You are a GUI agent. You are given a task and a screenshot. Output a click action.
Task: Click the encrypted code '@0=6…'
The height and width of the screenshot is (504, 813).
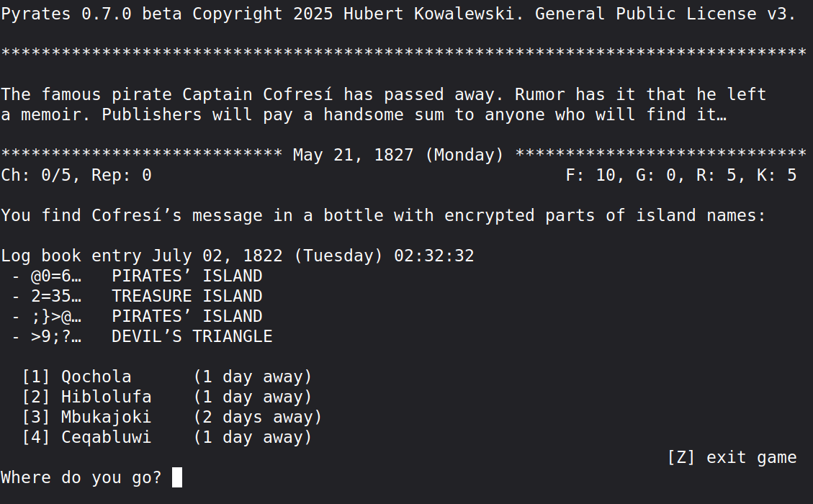click(x=55, y=276)
